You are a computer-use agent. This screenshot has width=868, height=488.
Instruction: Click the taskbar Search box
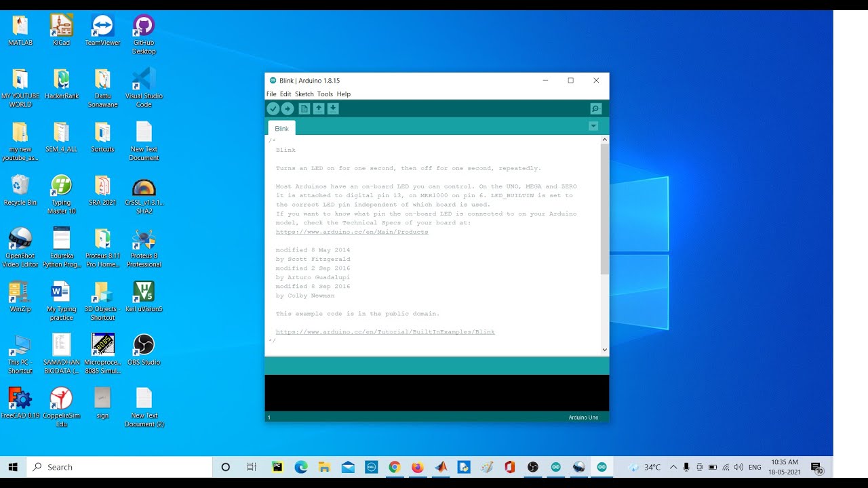[119, 467]
